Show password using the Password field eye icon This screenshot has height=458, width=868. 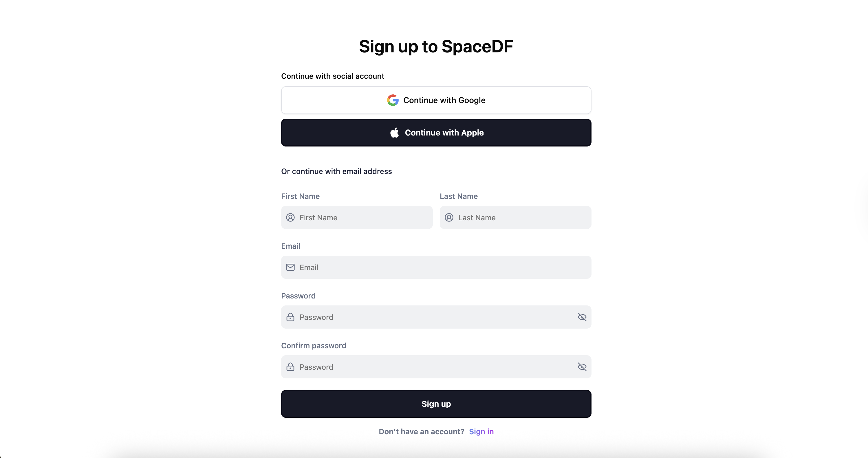tap(582, 317)
